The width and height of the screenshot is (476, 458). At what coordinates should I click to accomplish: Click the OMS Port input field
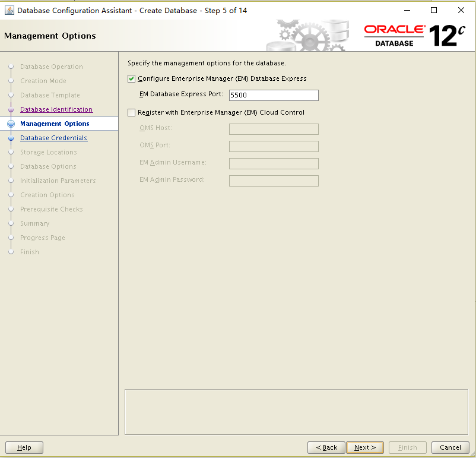[x=274, y=147]
